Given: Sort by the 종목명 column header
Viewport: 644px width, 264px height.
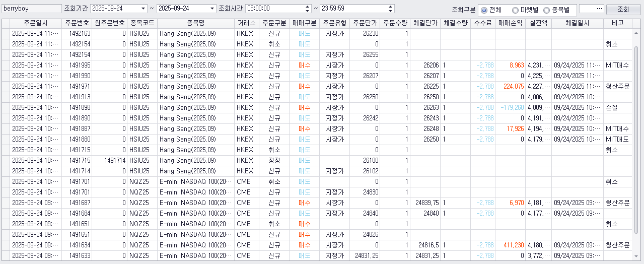Looking at the screenshot, I should [195, 23].
